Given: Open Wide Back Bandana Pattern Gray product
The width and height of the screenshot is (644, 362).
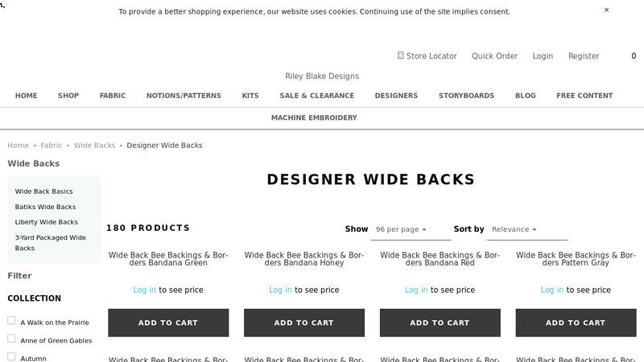Looking at the screenshot, I should tap(576, 259).
